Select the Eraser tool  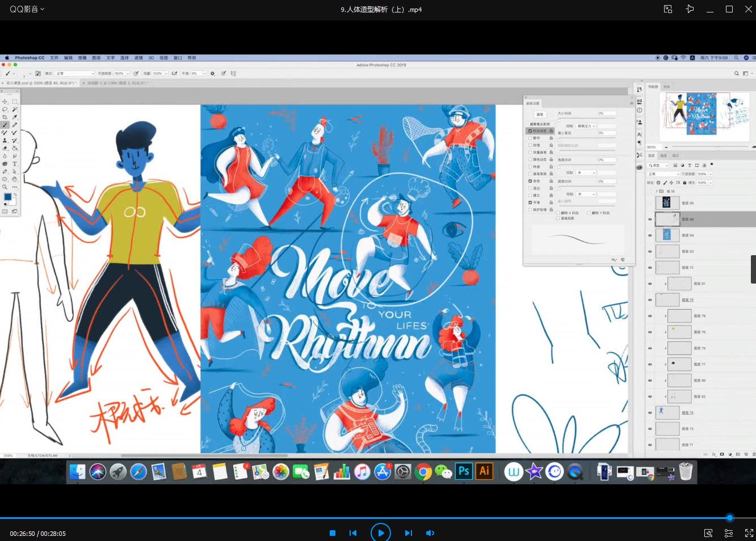point(5,148)
